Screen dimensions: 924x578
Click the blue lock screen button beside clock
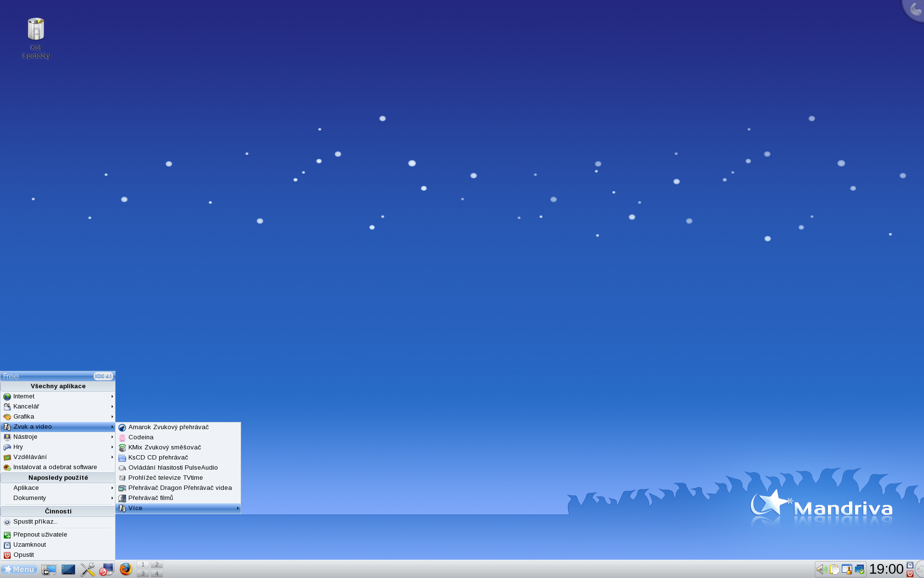tap(910, 565)
